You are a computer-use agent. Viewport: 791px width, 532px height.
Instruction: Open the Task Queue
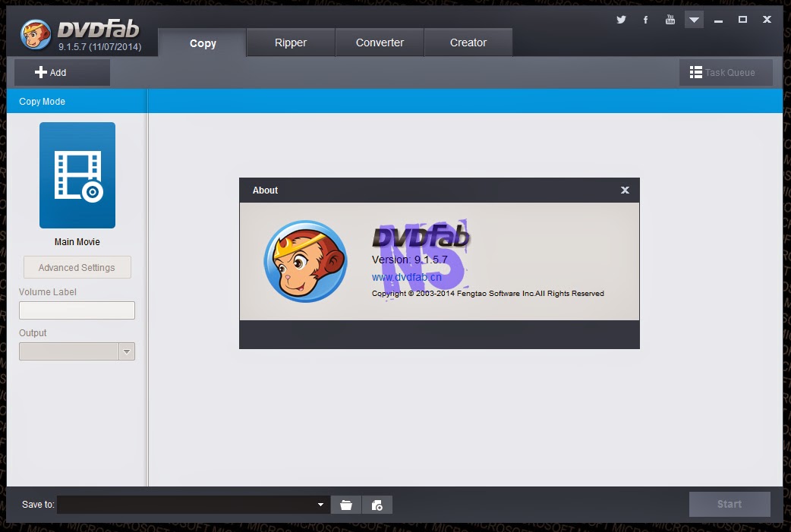tap(726, 73)
